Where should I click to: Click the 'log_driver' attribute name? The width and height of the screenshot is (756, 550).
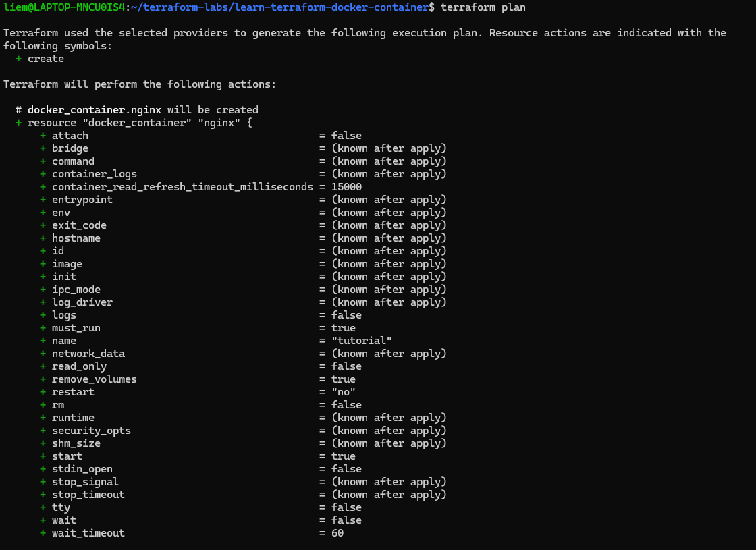(x=82, y=302)
